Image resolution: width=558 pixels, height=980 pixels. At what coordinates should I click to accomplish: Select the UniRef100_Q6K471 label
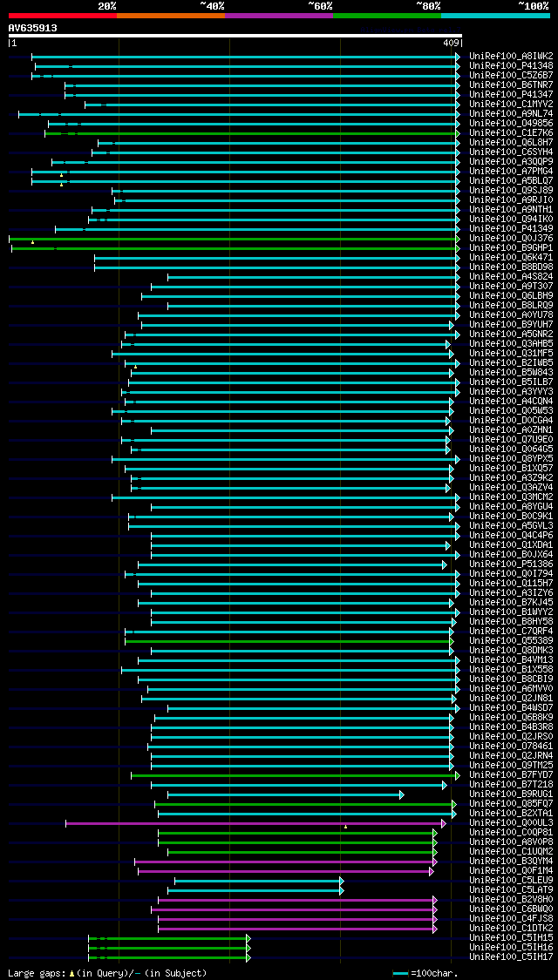(511, 258)
